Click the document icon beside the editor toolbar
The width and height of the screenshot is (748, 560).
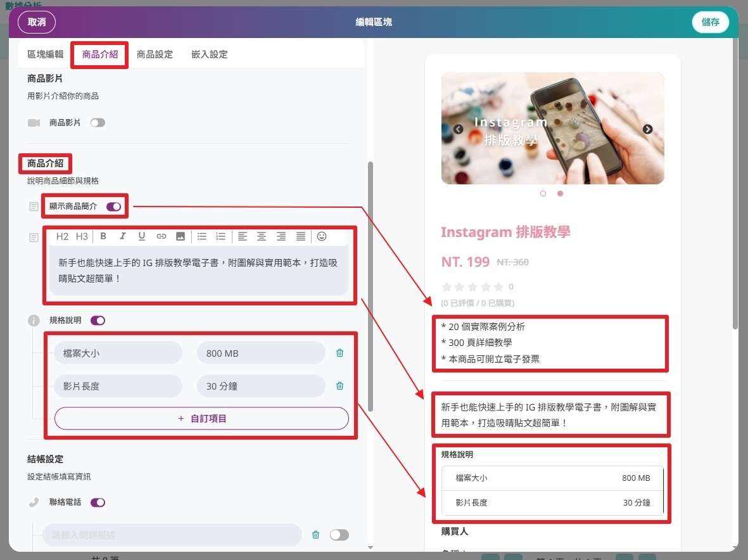pos(34,238)
